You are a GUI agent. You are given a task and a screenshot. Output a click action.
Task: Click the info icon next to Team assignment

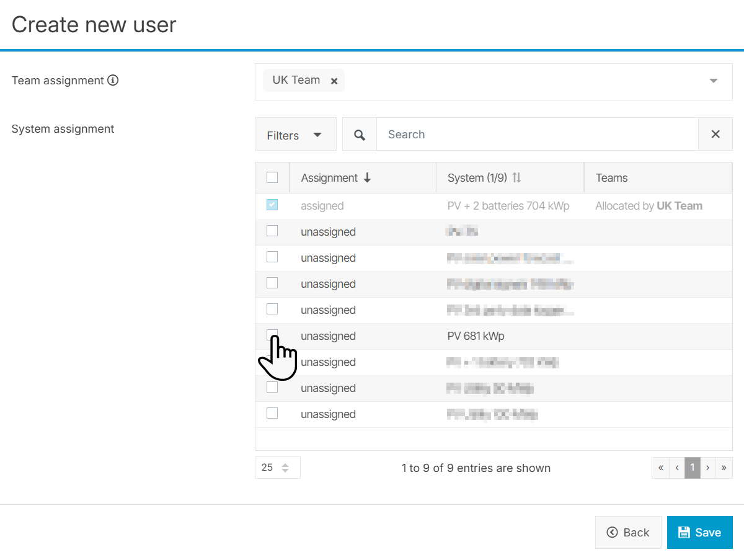tap(112, 80)
